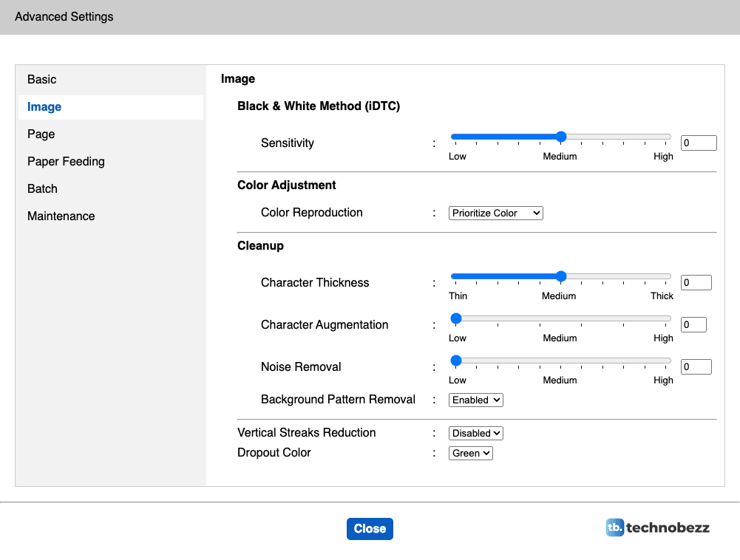Click the 'Cleanup' section heading
Screen dimensions: 740x560
260,246
